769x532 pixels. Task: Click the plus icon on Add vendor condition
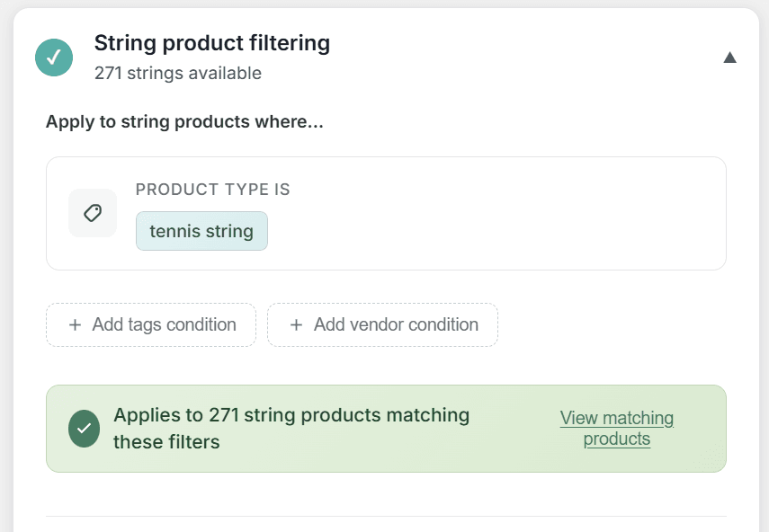click(297, 325)
